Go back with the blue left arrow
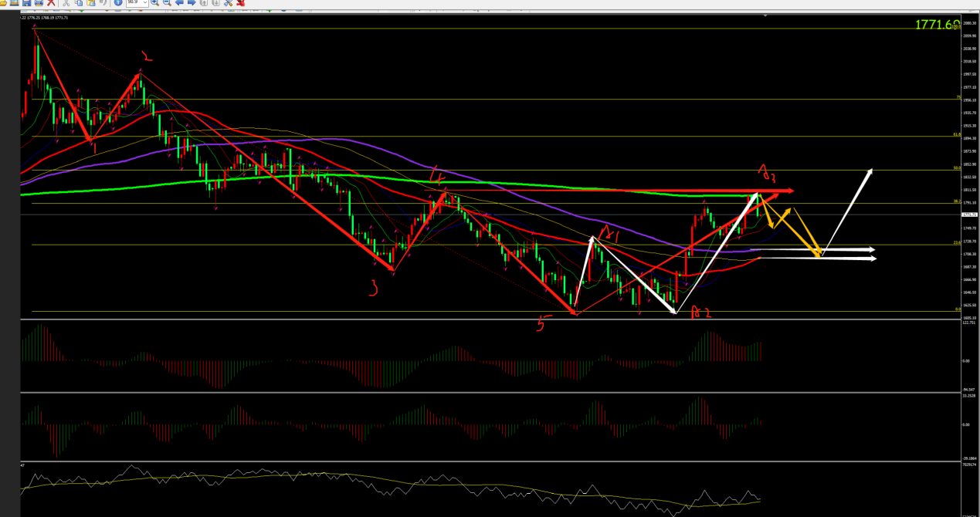 tap(179, 2)
